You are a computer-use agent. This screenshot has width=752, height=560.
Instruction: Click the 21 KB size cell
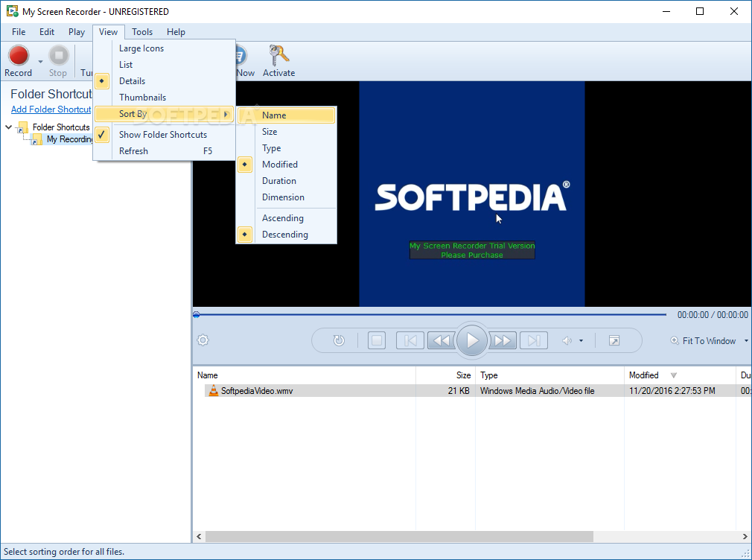[x=459, y=391]
